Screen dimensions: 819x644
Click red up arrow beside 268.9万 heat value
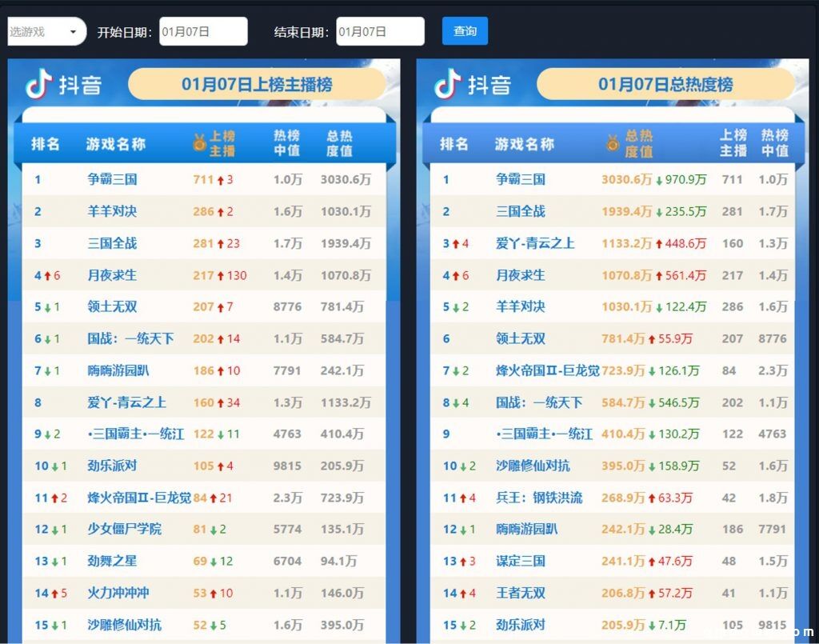(652, 498)
